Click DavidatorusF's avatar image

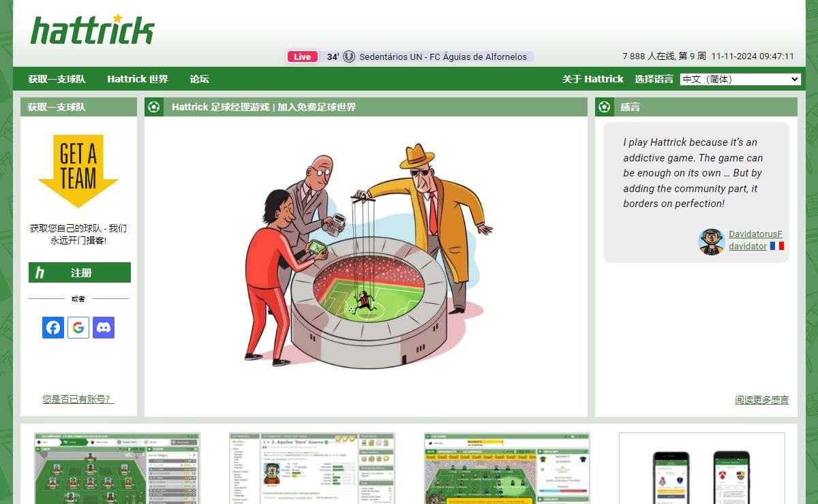(711, 241)
